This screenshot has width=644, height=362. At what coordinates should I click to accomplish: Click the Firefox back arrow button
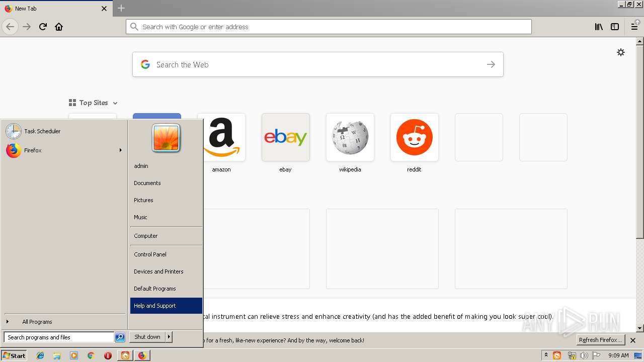[10, 27]
